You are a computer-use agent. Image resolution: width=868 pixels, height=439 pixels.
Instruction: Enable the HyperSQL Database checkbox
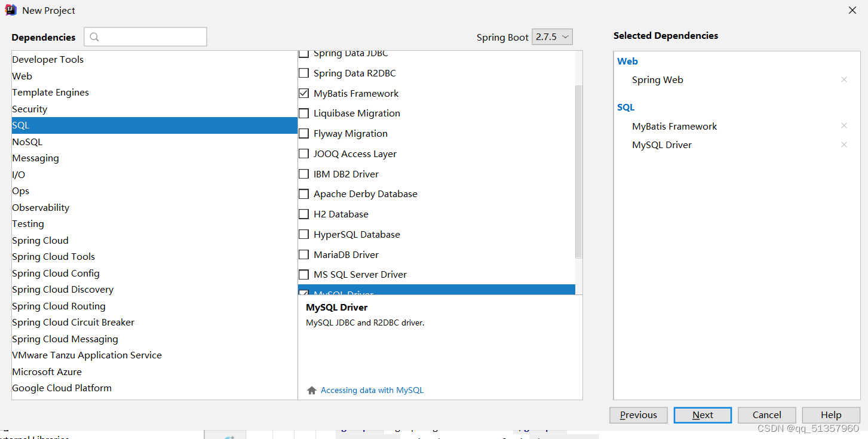(x=303, y=234)
